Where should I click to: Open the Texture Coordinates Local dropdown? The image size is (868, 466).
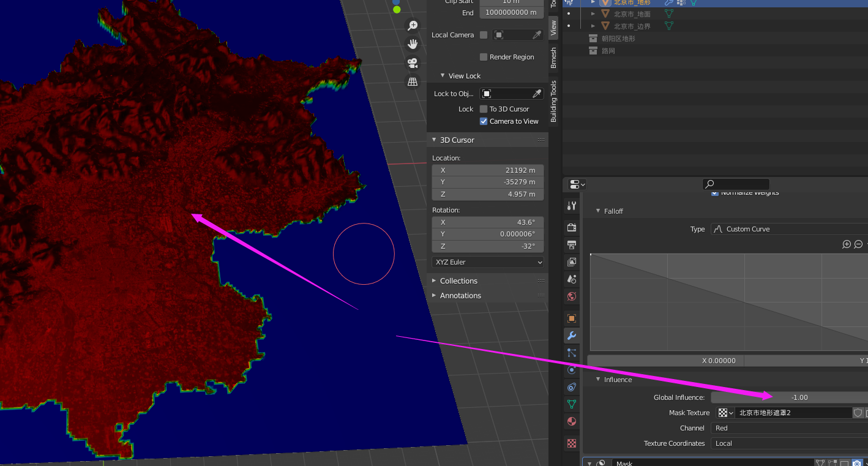tap(790, 443)
